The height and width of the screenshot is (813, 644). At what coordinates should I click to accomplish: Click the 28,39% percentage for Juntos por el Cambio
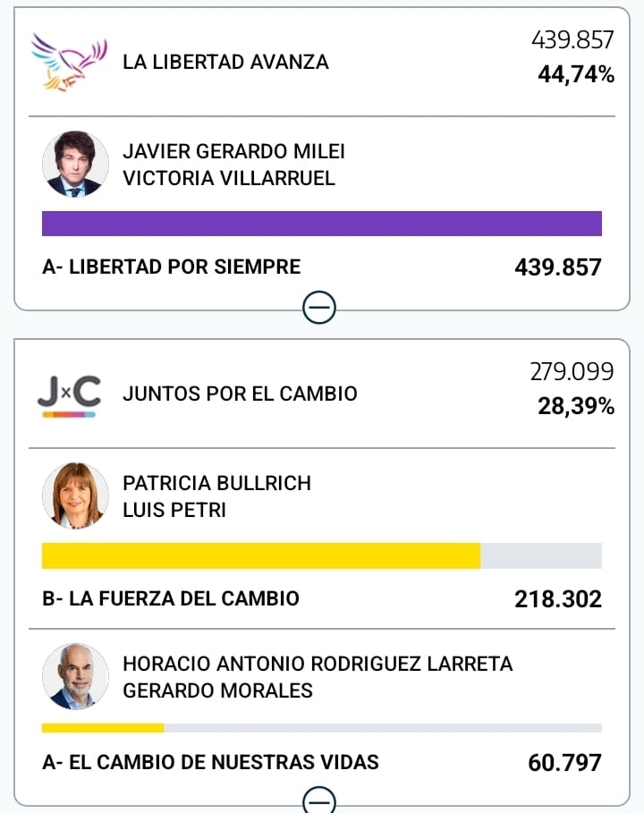(x=575, y=407)
